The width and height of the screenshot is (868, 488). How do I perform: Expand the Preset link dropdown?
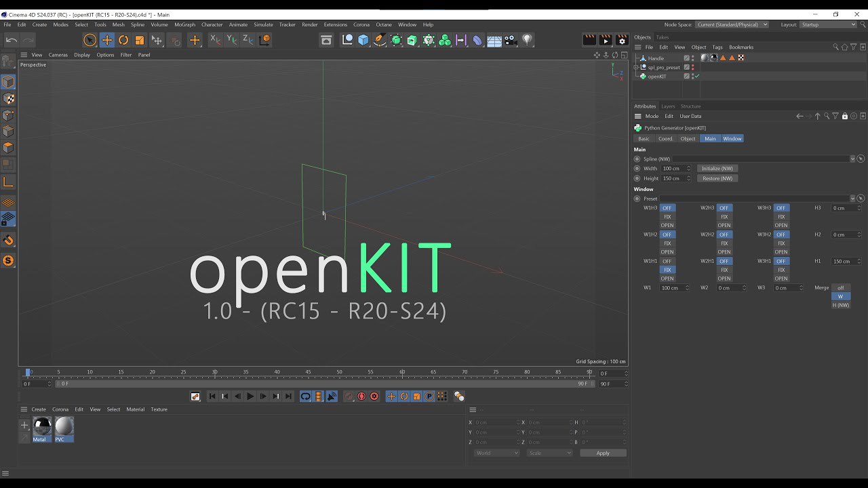(852, 199)
